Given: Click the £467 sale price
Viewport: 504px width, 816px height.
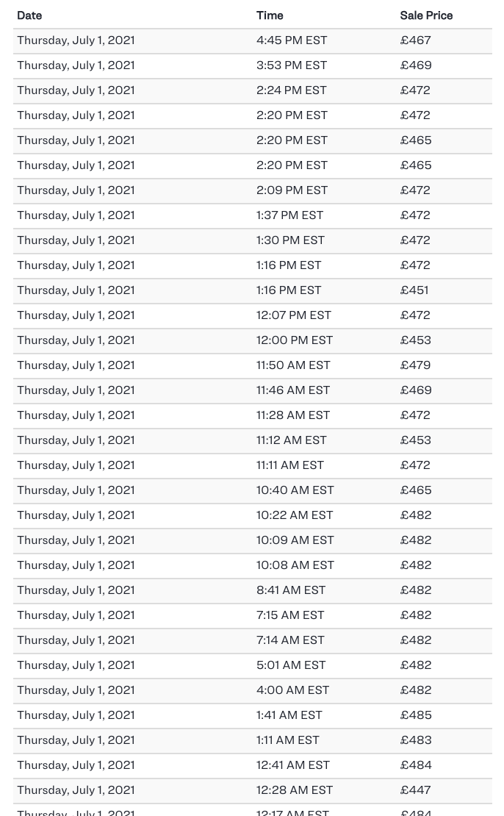Looking at the screenshot, I should point(416,40).
